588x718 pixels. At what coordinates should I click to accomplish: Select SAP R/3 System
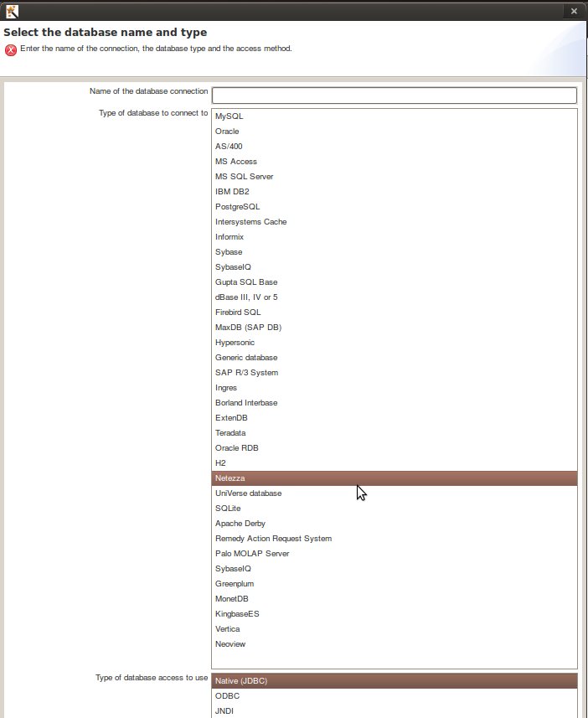pos(395,373)
